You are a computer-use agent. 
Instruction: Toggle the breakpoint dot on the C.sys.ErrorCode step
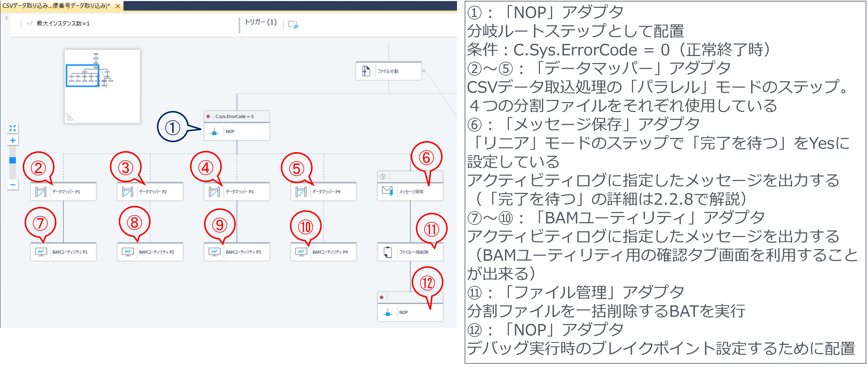(208, 116)
